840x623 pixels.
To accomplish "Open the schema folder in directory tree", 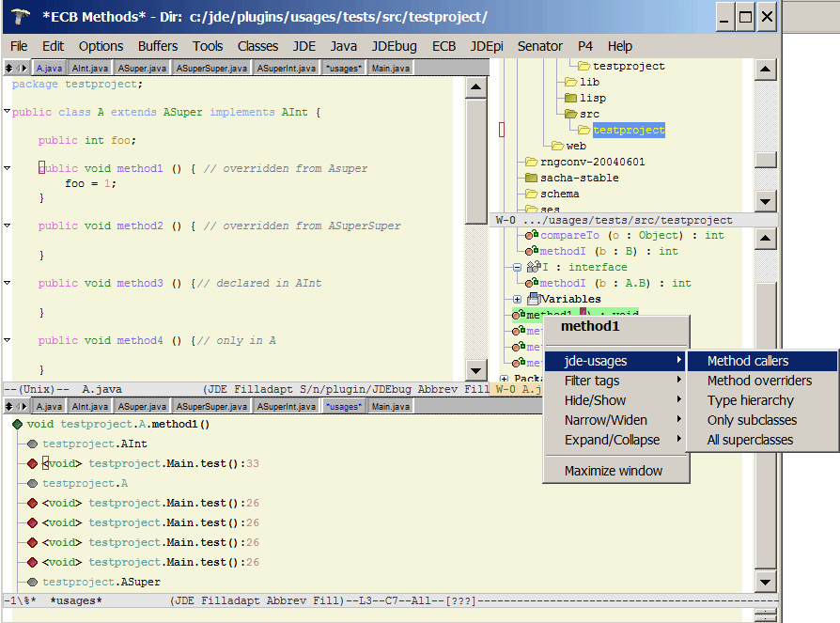I will (559, 194).
